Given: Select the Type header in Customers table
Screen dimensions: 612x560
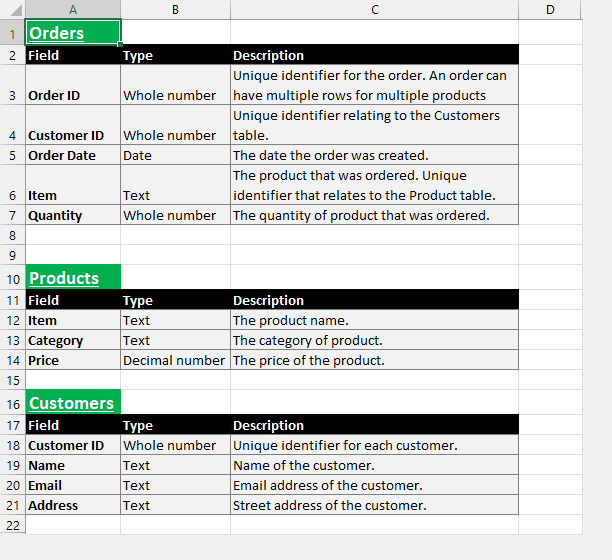Looking at the screenshot, I should pyautogui.click(x=175, y=425).
